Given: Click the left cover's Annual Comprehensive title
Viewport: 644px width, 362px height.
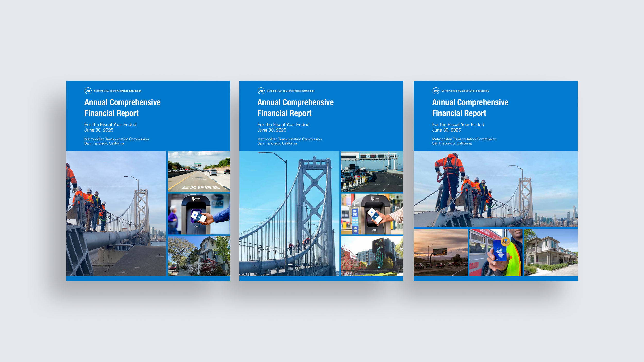Looking at the screenshot, I should pos(122,102).
